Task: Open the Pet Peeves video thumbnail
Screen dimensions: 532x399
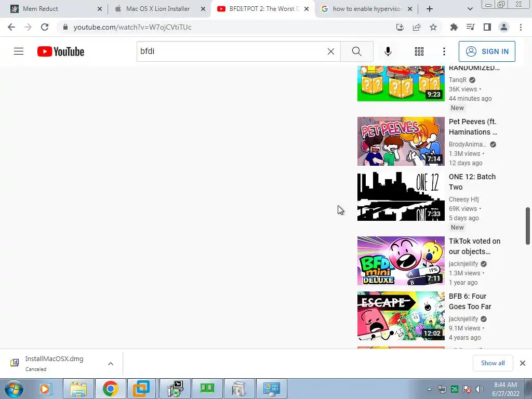Action: click(401, 141)
